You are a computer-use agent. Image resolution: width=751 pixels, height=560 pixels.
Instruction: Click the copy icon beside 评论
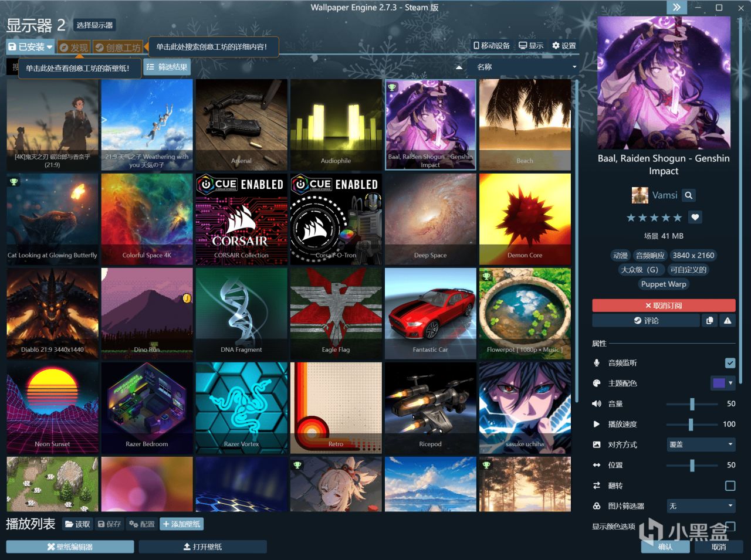(710, 321)
